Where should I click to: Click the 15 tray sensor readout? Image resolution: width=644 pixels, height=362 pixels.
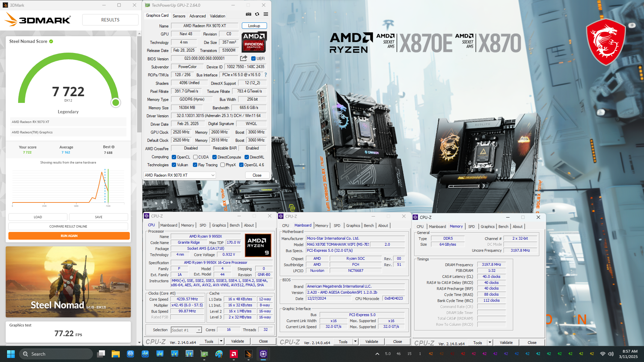point(409,354)
